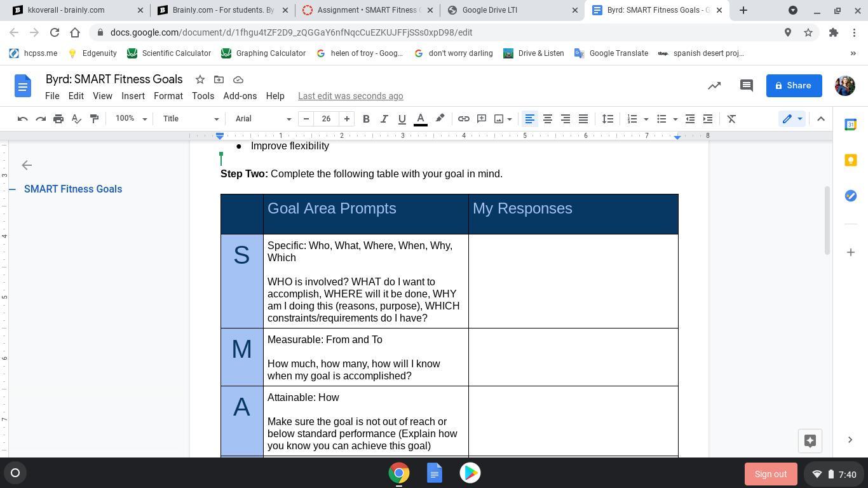Open the Arial font dropdown
Screen dimensions: 868x488
pos(263,119)
